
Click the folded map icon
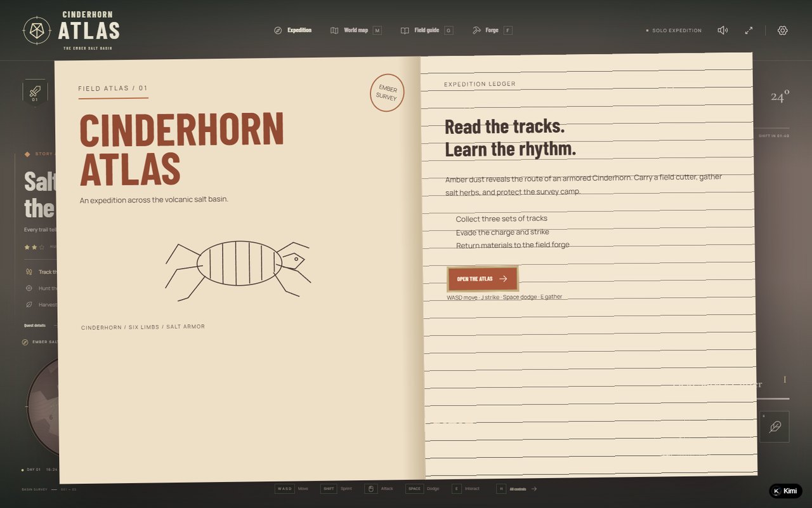[x=334, y=30]
